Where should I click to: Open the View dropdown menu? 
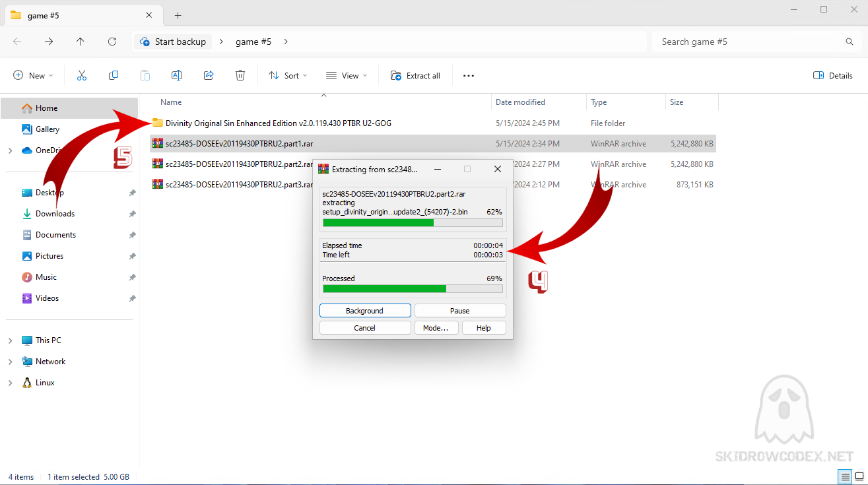point(347,76)
